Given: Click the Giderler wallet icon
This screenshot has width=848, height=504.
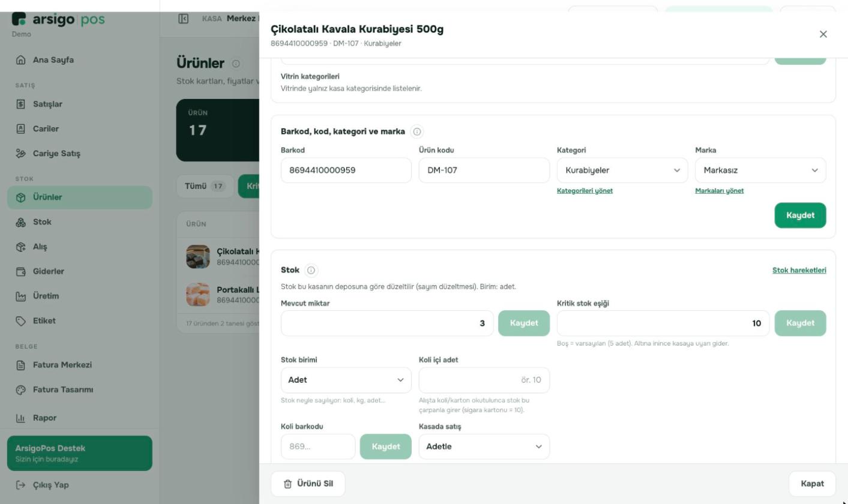Looking at the screenshot, I should 21,272.
